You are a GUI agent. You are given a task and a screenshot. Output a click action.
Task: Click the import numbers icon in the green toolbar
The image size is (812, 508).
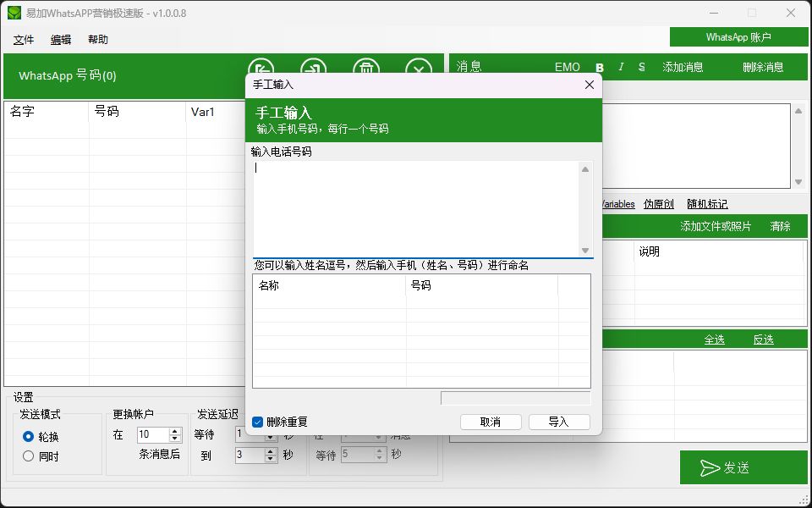coord(261,68)
